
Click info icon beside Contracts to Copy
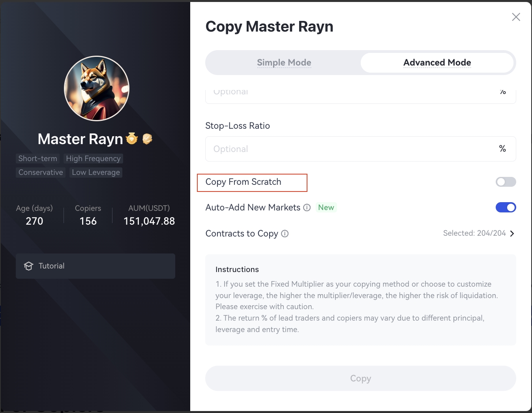(x=285, y=234)
